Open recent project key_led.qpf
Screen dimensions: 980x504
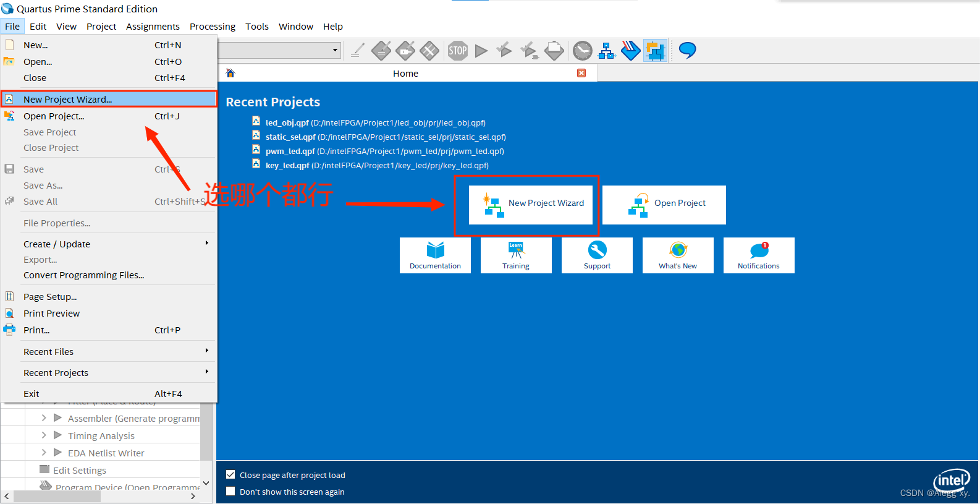pos(370,165)
